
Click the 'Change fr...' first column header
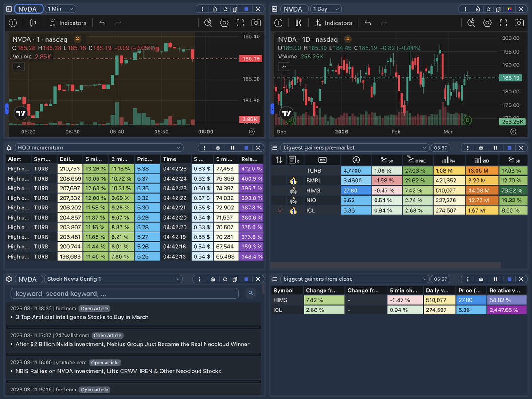pyautogui.click(x=324, y=291)
